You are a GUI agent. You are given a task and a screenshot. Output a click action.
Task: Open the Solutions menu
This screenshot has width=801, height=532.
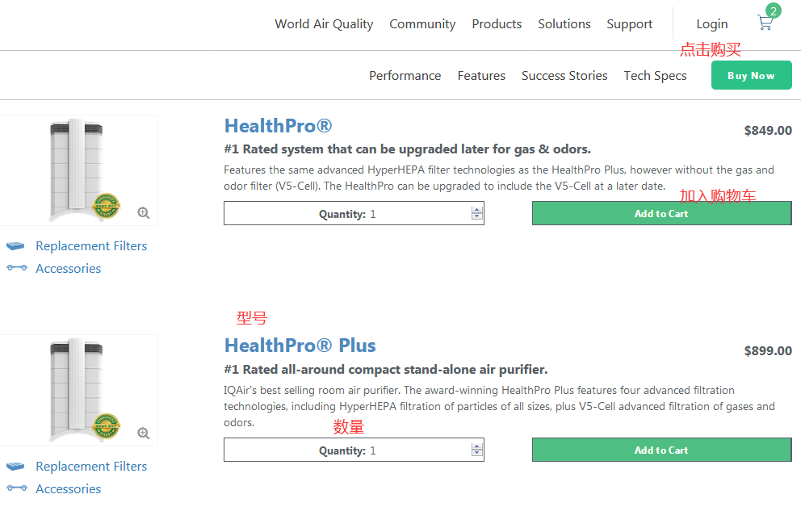pyautogui.click(x=564, y=24)
